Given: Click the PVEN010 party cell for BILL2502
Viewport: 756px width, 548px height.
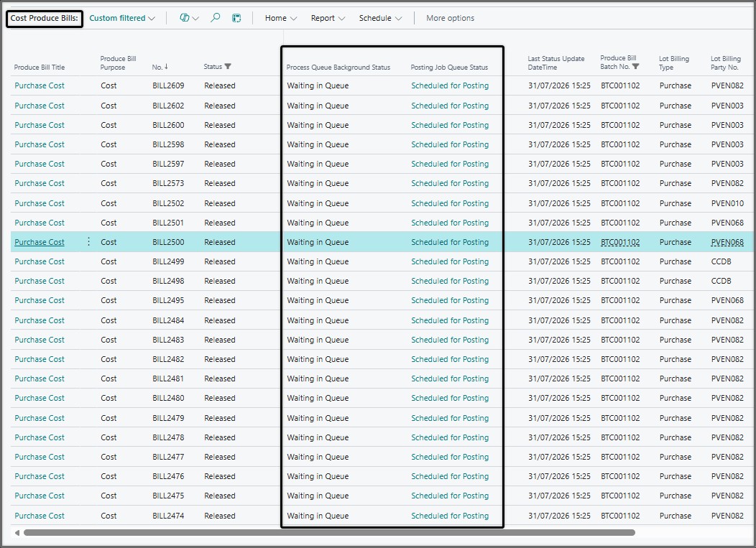Looking at the screenshot, I should 727,203.
